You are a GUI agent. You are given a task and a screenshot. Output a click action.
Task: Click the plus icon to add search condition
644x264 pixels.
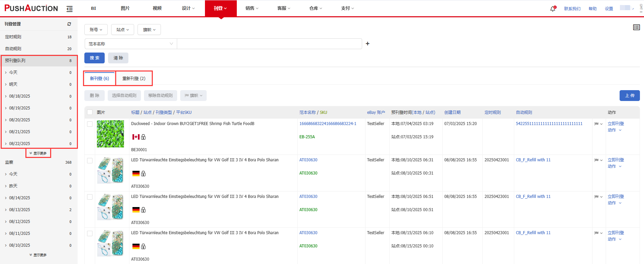tap(368, 44)
